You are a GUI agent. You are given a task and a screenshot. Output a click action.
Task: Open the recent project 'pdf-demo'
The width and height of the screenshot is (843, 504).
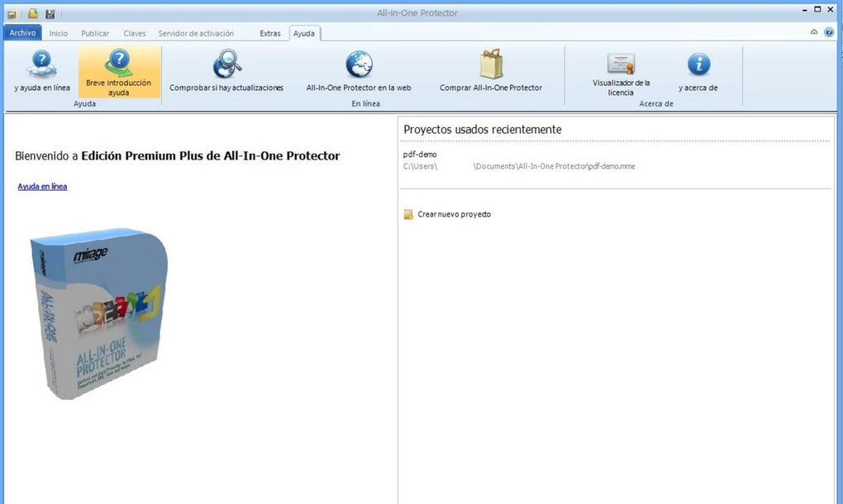(x=420, y=155)
